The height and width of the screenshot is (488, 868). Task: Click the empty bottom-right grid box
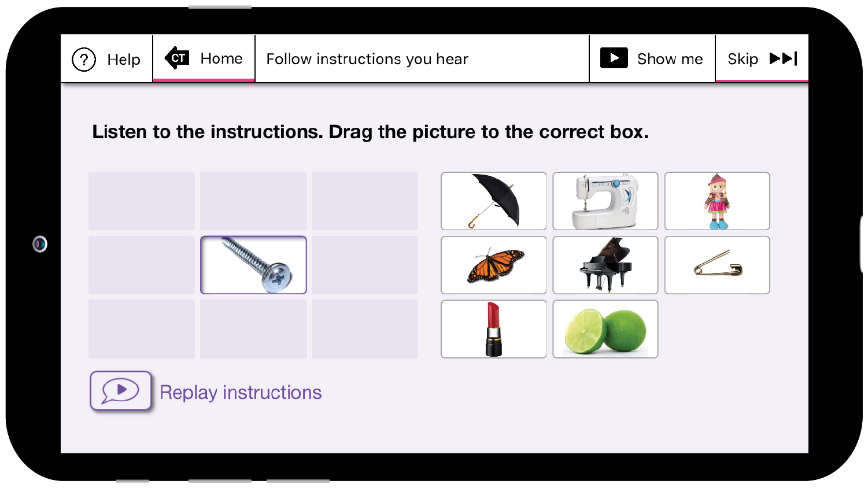point(365,329)
